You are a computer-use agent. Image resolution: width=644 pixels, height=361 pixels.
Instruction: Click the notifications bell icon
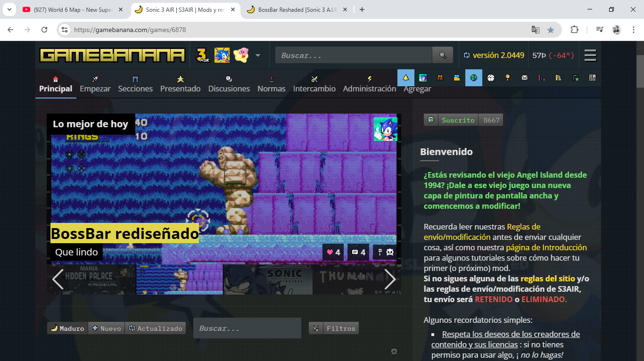click(x=405, y=78)
